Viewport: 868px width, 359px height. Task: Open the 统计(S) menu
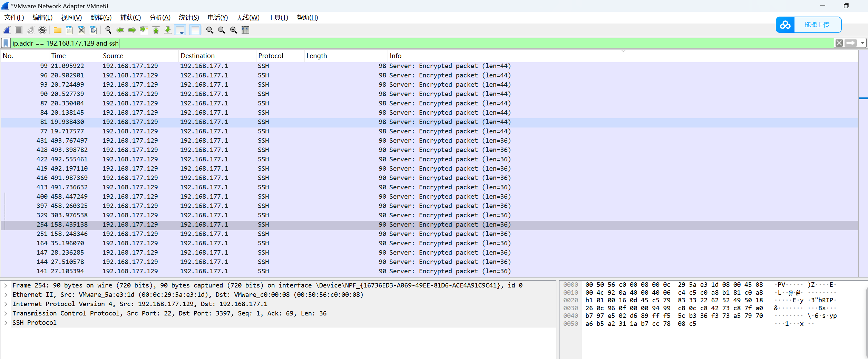coord(189,18)
